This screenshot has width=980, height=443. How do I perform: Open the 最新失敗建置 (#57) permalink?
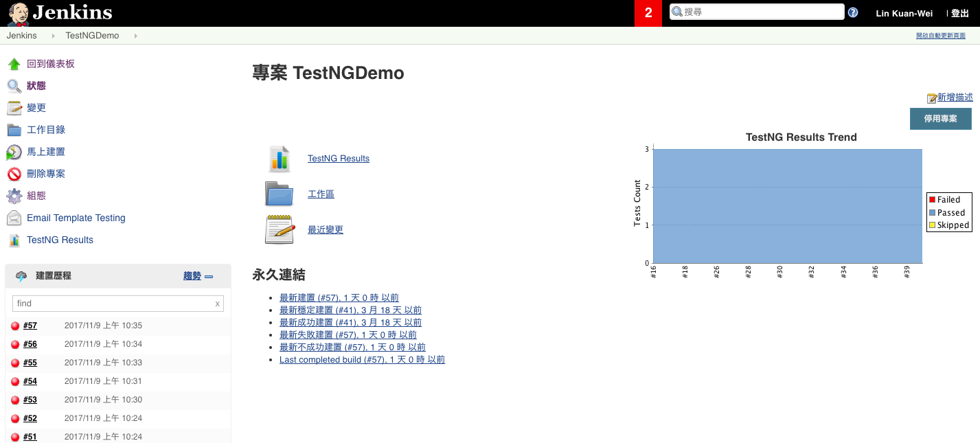[x=348, y=334]
